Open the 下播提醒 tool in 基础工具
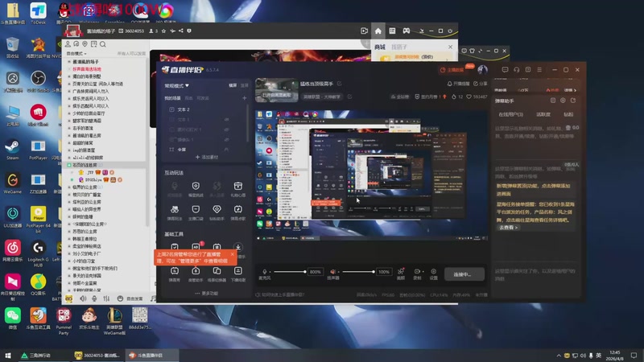 [x=237, y=274]
